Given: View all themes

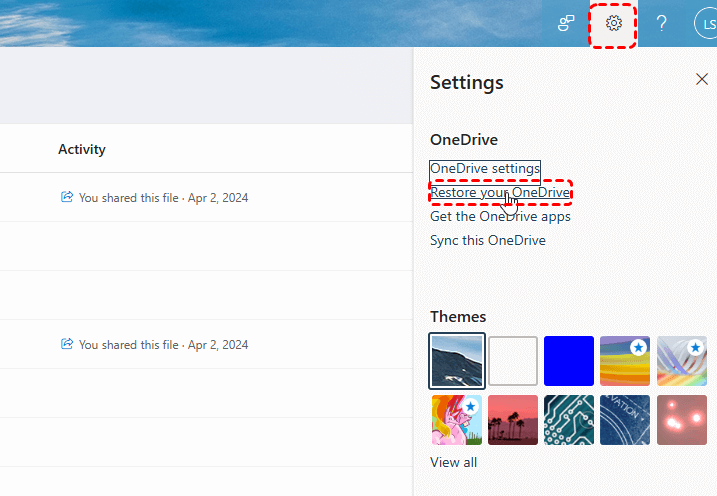Looking at the screenshot, I should [454, 463].
